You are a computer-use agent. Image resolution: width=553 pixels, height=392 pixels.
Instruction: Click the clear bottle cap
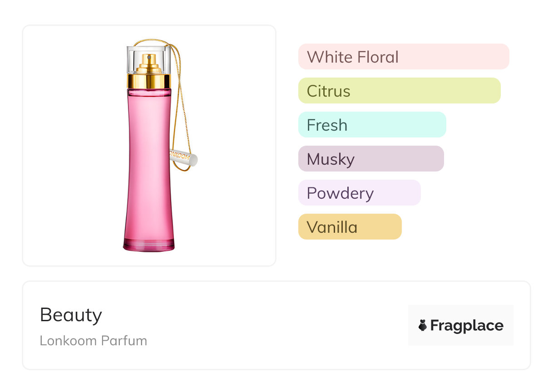[136, 57]
